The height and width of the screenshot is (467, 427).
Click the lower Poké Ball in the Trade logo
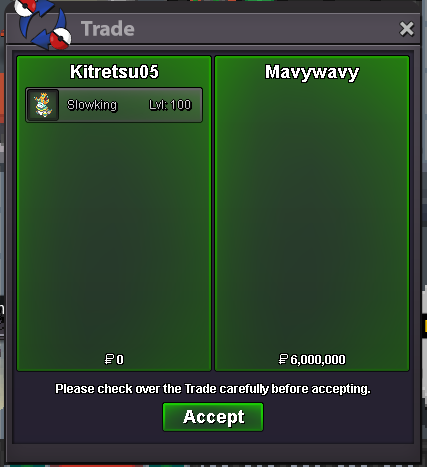[60, 38]
